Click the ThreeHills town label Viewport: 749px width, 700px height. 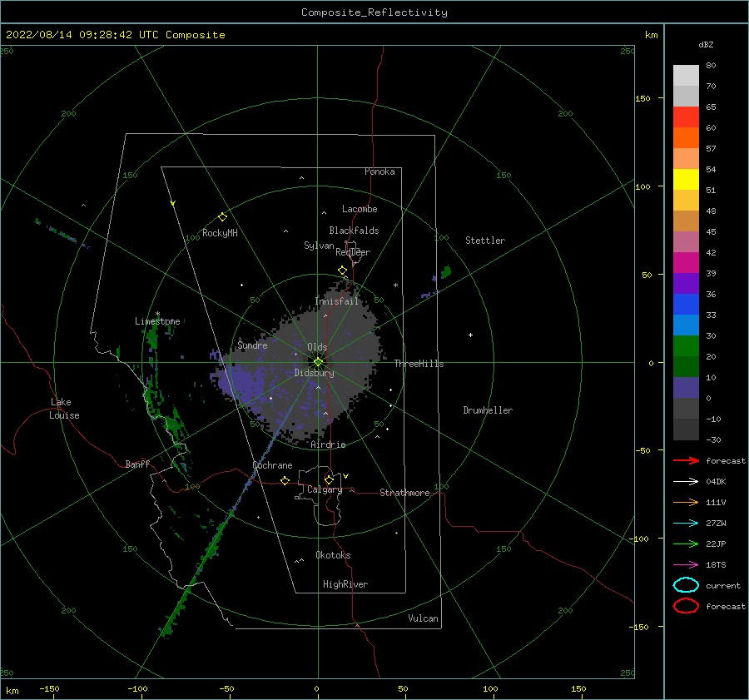pos(419,364)
